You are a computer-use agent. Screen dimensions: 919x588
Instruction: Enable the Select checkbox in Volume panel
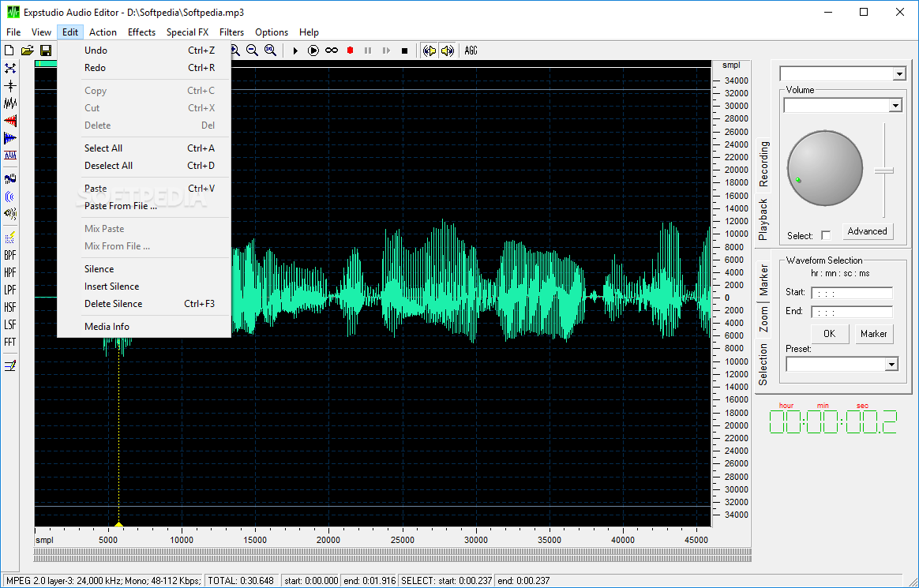(826, 235)
